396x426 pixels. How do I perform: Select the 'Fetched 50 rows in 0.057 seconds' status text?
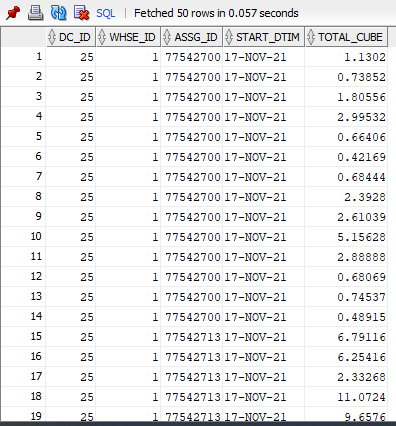point(216,13)
